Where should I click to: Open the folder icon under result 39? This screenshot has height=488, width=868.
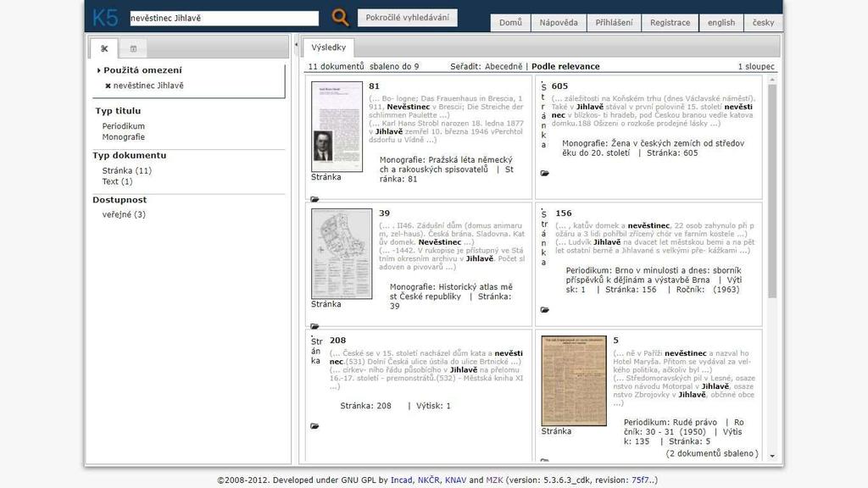(314, 326)
